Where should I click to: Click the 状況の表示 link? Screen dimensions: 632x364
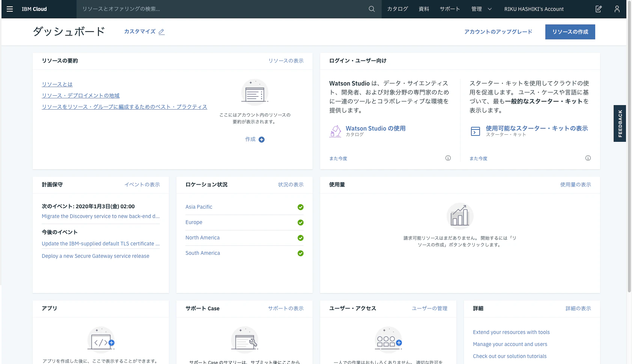(291, 185)
